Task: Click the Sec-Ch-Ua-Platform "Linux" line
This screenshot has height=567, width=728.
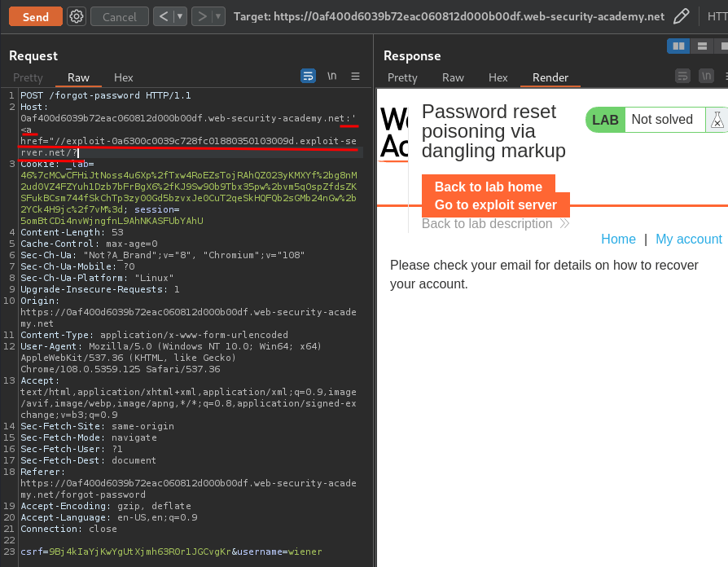Action: [97, 278]
